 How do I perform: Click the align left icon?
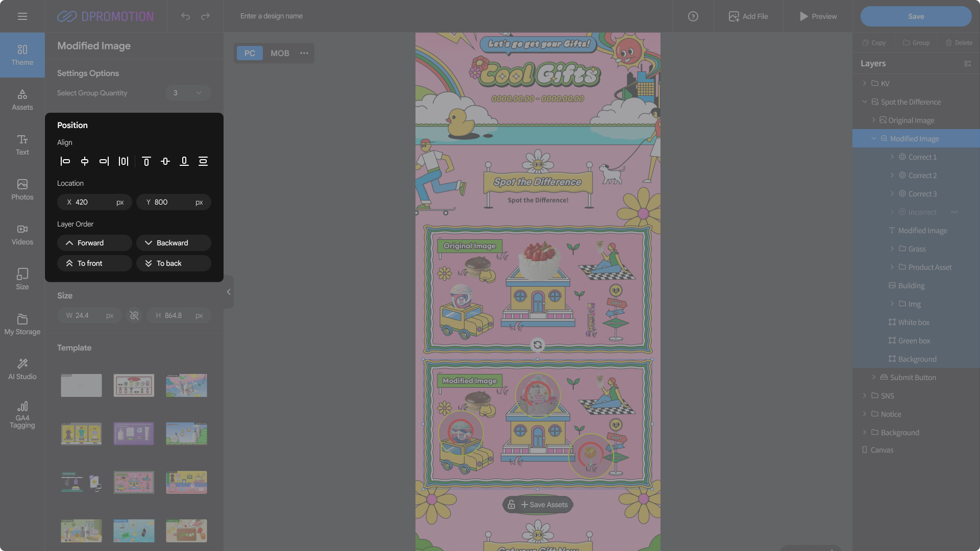coord(65,162)
